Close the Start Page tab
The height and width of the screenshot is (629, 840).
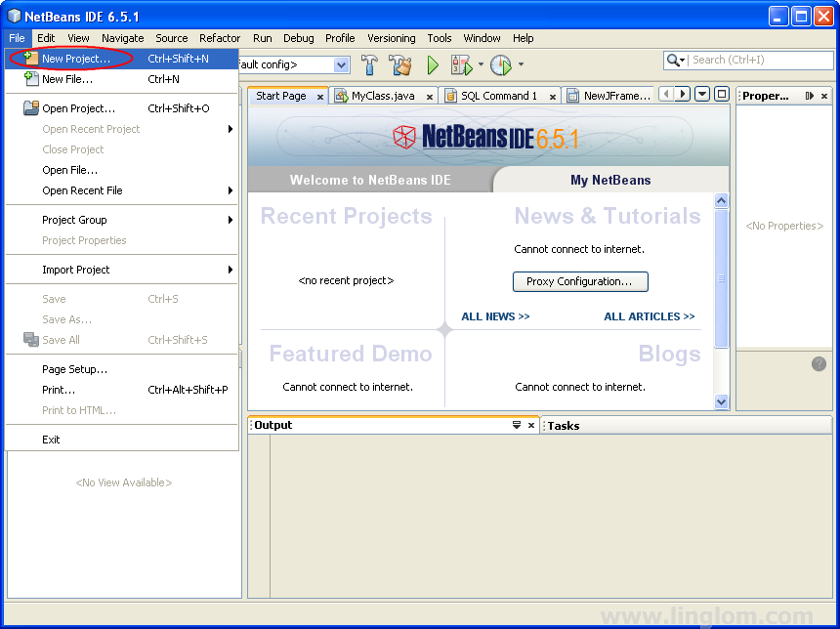tap(319, 97)
